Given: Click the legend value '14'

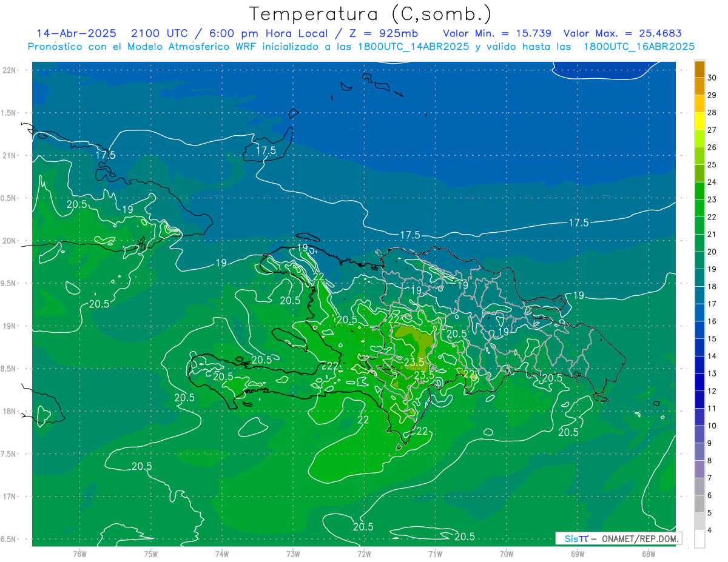Looking at the screenshot, I should coord(712,356).
